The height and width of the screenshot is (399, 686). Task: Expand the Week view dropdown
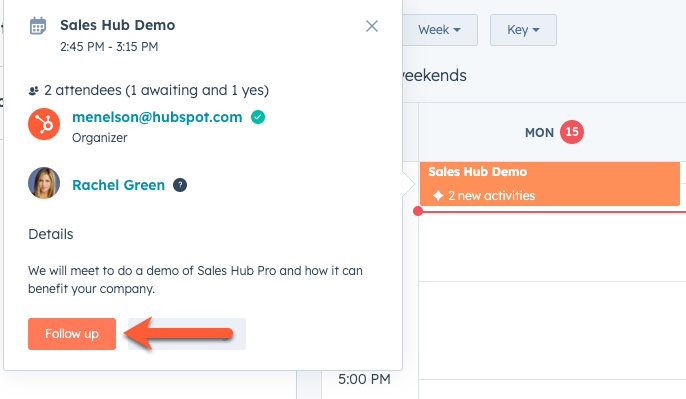440,30
